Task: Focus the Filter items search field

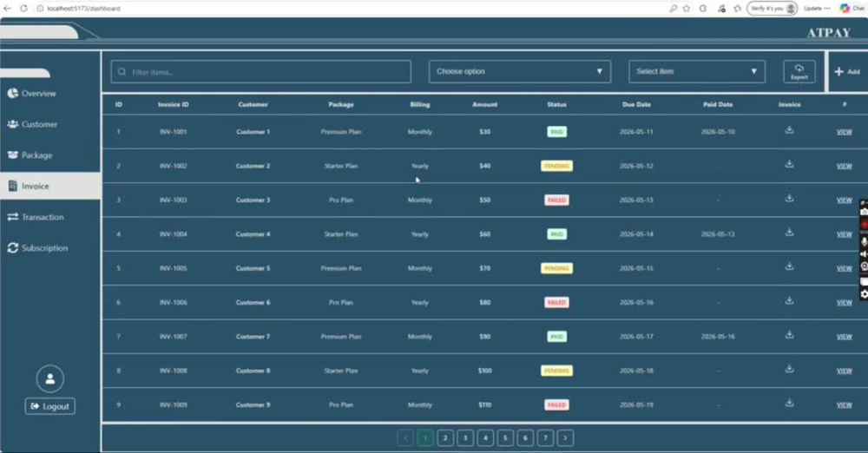Action: (260, 72)
